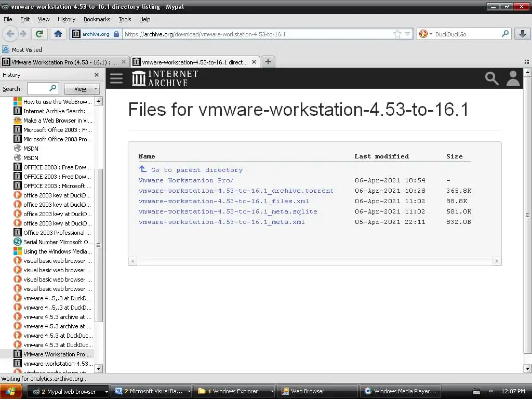Open the View menu

[x=44, y=19]
